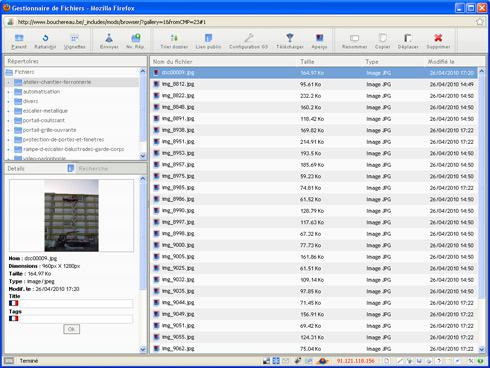This screenshot has height=368, width=490.
Task: Select file img_8822.jpg
Action: 313,96
